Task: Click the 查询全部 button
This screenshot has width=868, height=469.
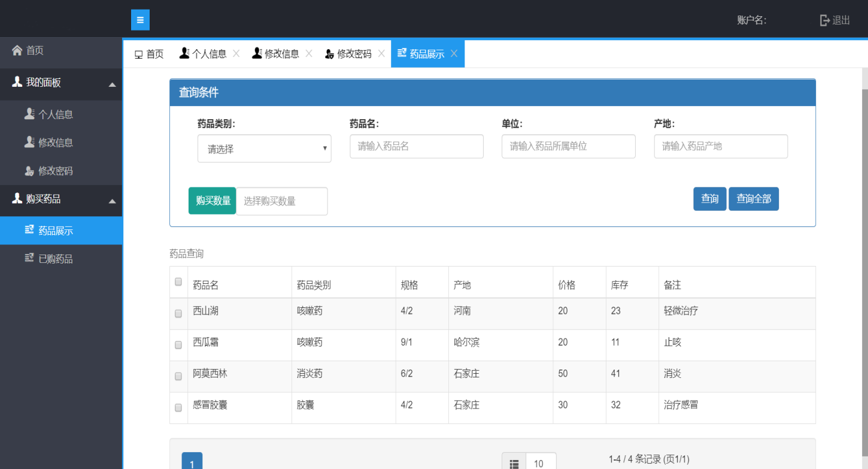Action: [x=753, y=199]
